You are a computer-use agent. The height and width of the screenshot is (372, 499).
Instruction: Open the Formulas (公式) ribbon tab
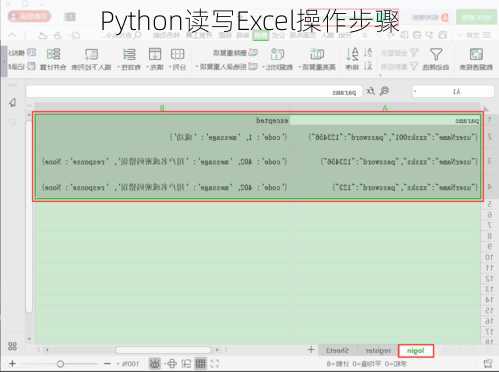278,35
